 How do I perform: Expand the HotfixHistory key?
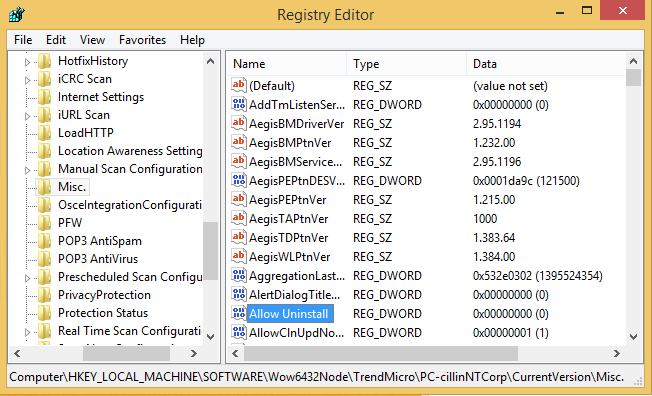(x=27, y=62)
